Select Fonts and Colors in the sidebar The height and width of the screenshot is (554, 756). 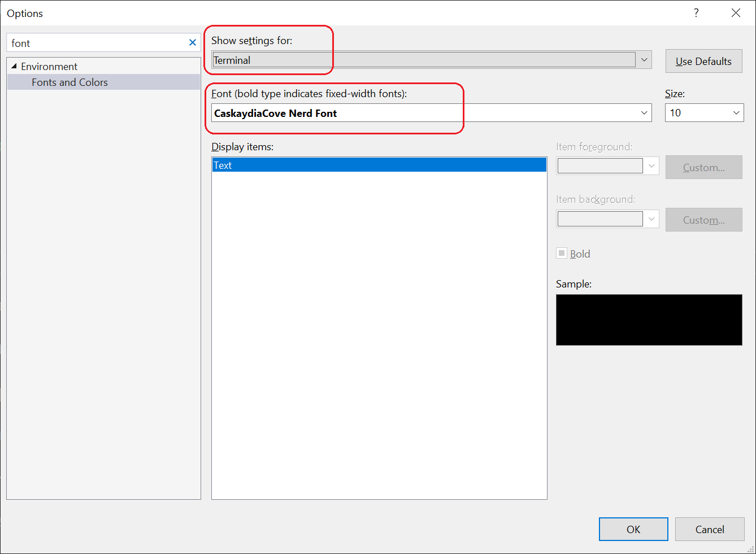click(69, 82)
